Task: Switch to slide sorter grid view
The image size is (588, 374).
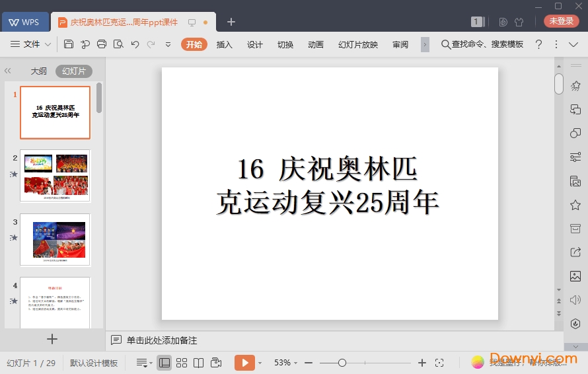Action: tap(182, 363)
